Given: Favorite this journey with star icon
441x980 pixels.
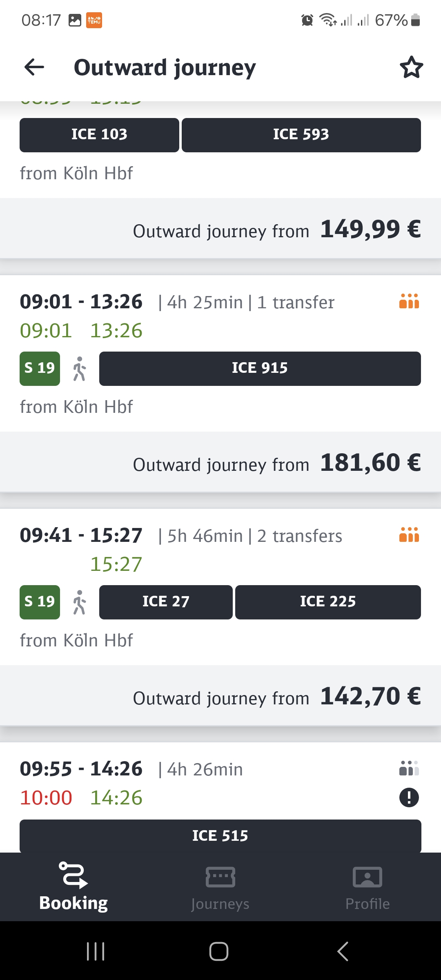Looking at the screenshot, I should (411, 67).
